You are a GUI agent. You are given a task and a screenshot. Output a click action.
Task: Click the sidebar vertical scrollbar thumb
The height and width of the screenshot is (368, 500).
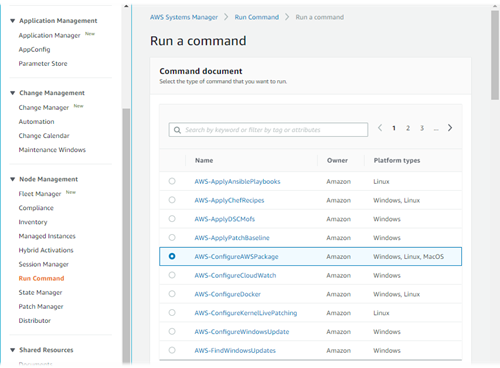pyautogui.click(x=126, y=236)
